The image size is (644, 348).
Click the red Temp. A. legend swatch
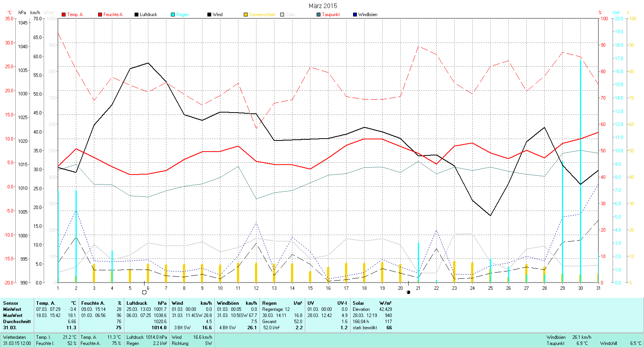(64, 15)
